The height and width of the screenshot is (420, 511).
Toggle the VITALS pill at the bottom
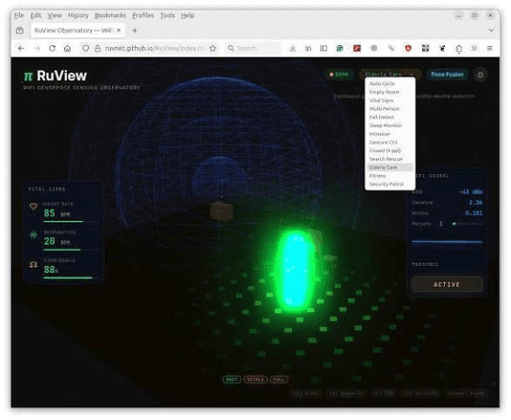[255, 379]
